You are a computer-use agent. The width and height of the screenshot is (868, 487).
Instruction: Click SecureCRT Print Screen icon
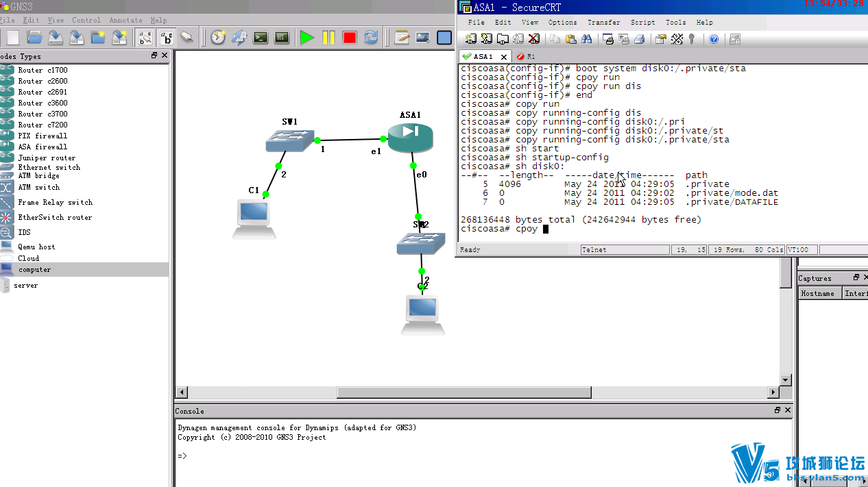607,39
